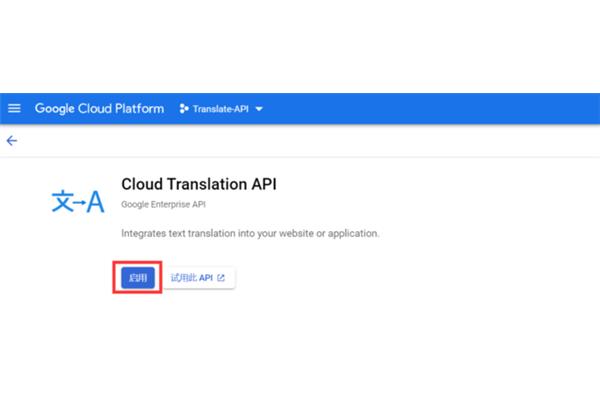Viewport: 600px width, 400px height.
Task: Click the external link icon next to API
Action: pyautogui.click(x=221, y=278)
